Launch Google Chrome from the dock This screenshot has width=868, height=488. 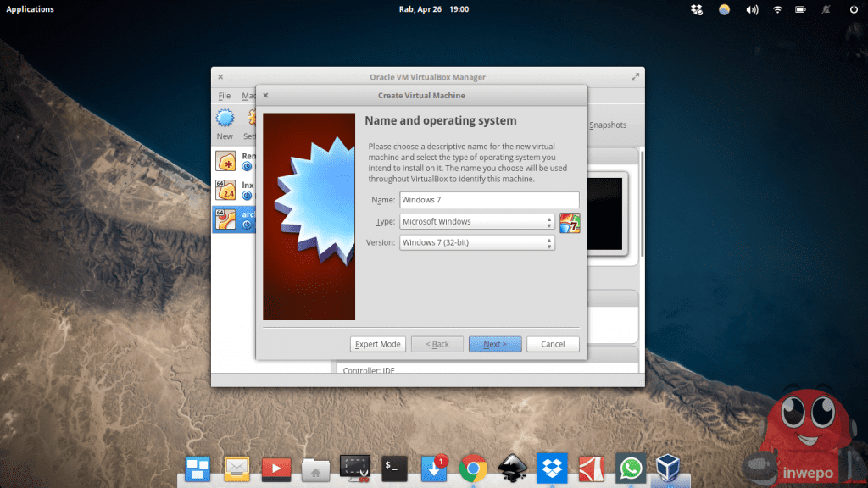coord(473,468)
